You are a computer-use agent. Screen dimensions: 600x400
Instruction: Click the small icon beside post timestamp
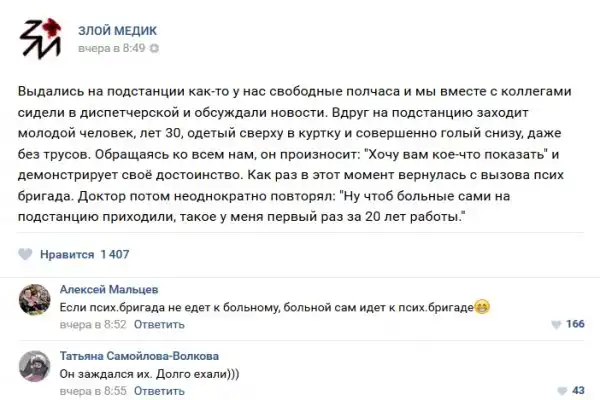click(x=154, y=47)
